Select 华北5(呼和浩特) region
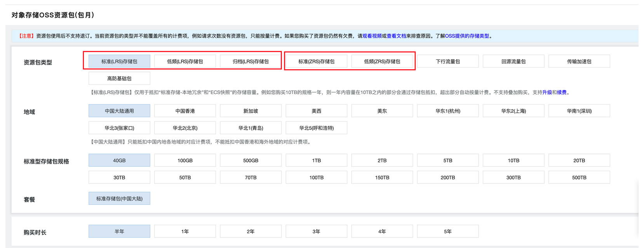The height and width of the screenshot is (248, 644). [x=316, y=128]
